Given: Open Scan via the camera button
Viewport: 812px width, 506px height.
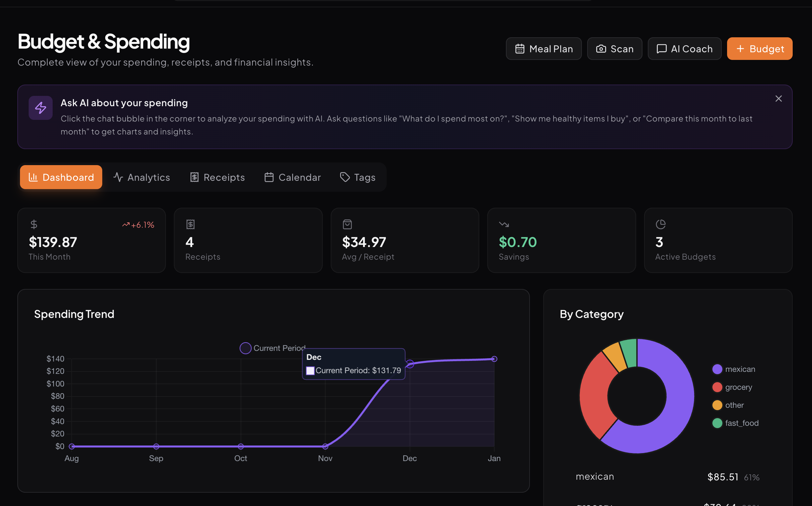Looking at the screenshot, I should (614, 49).
